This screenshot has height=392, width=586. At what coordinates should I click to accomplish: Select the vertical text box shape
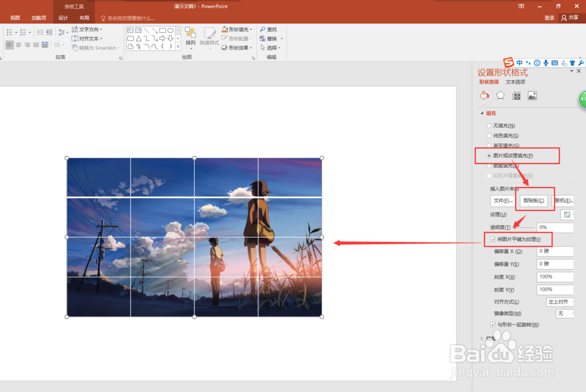click(138, 30)
